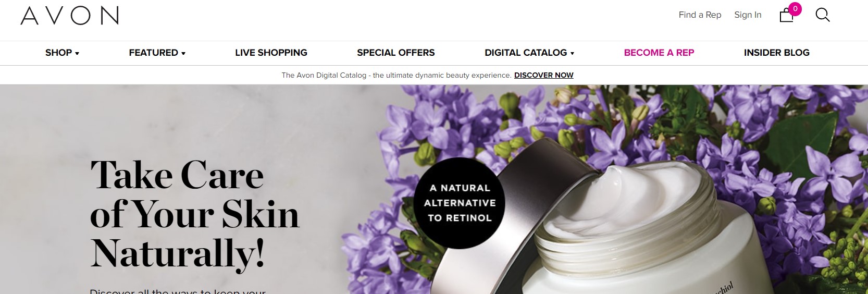Click the Avon Digital Catalog announcement text
This screenshot has height=294, width=868.
[x=396, y=75]
